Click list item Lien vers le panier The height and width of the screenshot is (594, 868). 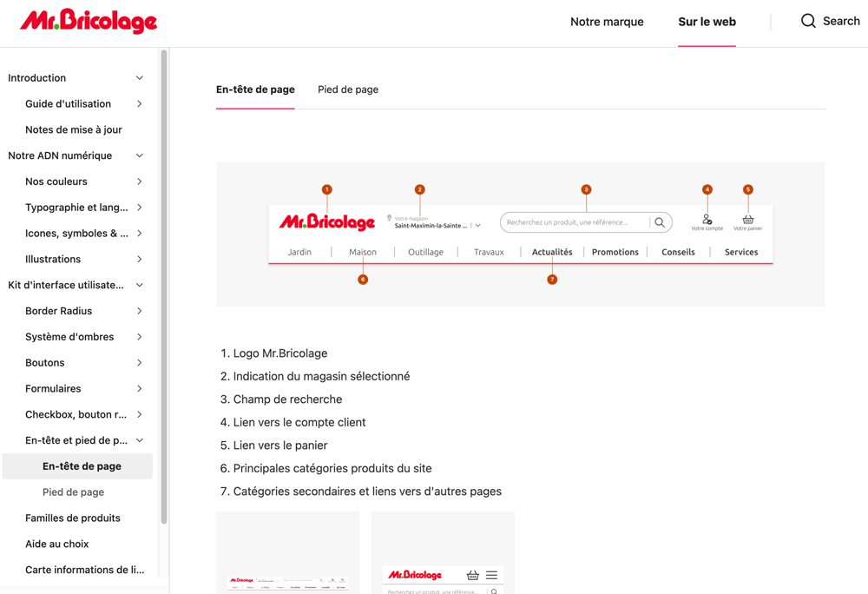pyautogui.click(x=280, y=445)
